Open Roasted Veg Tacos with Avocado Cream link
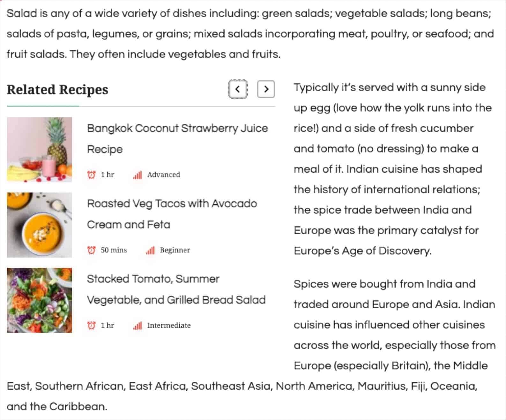This screenshot has width=506, height=420. coord(172,214)
